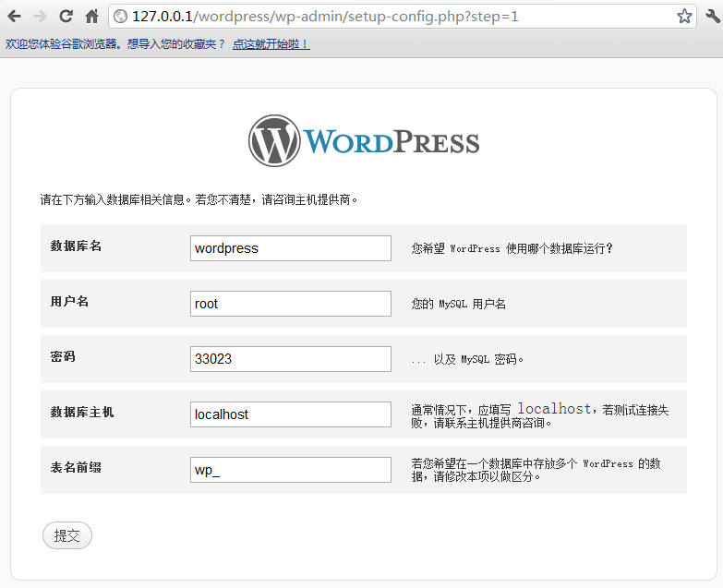The width and height of the screenshot is (723, 588).
Task: Edit the 用户名 field containing root
Action: pos(291,304)
